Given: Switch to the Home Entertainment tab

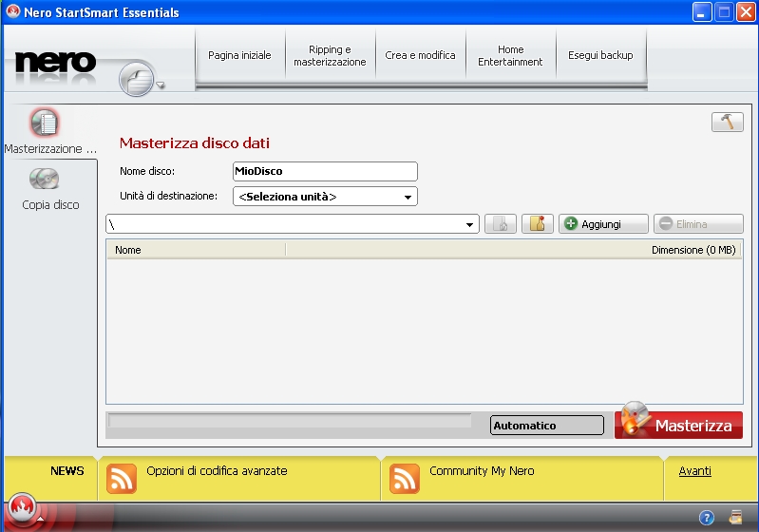Looking at the screenshot, I should (x=510, y=55).
